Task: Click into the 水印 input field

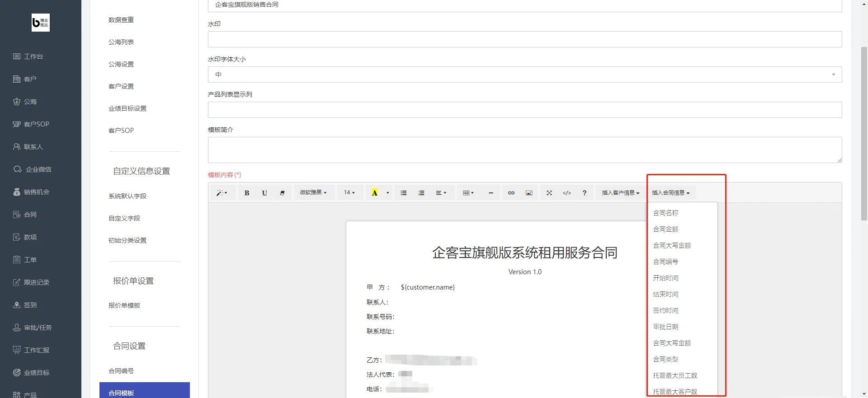Action: tap(525, 39)
